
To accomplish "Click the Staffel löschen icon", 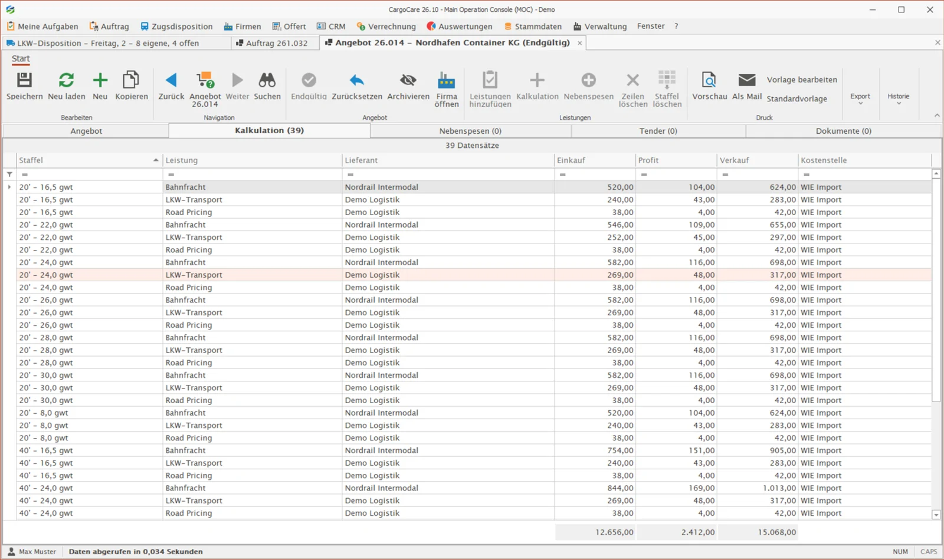I will (667, 80).
